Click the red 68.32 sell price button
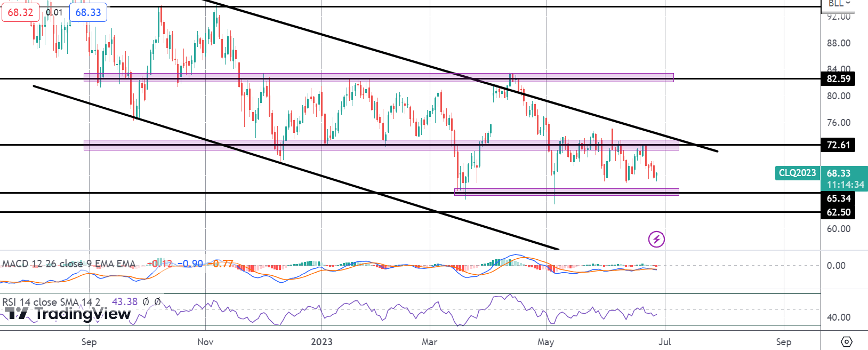 point(21,12)
